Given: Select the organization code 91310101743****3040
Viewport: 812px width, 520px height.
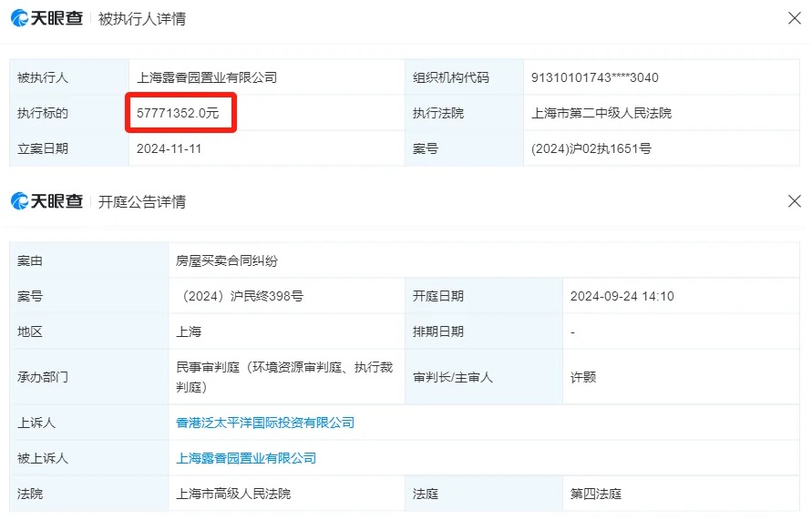Looking at the screenshot, I should tap(594, 77).
